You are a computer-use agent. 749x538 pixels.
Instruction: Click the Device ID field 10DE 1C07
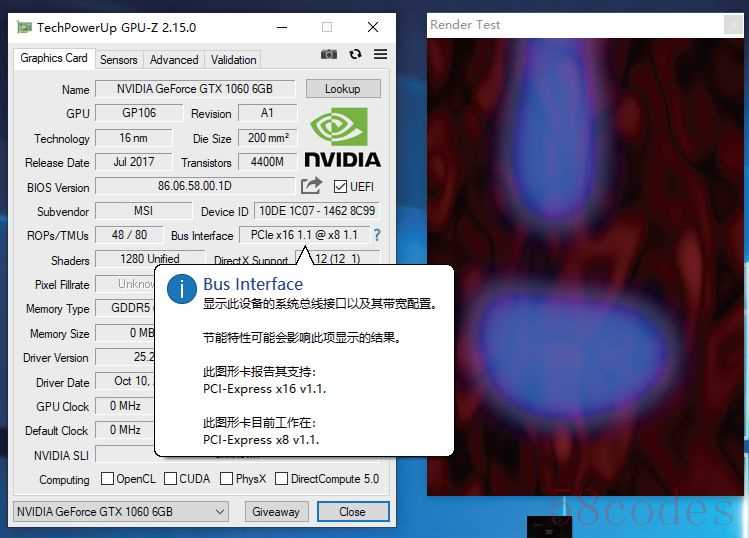pos(317,211)
